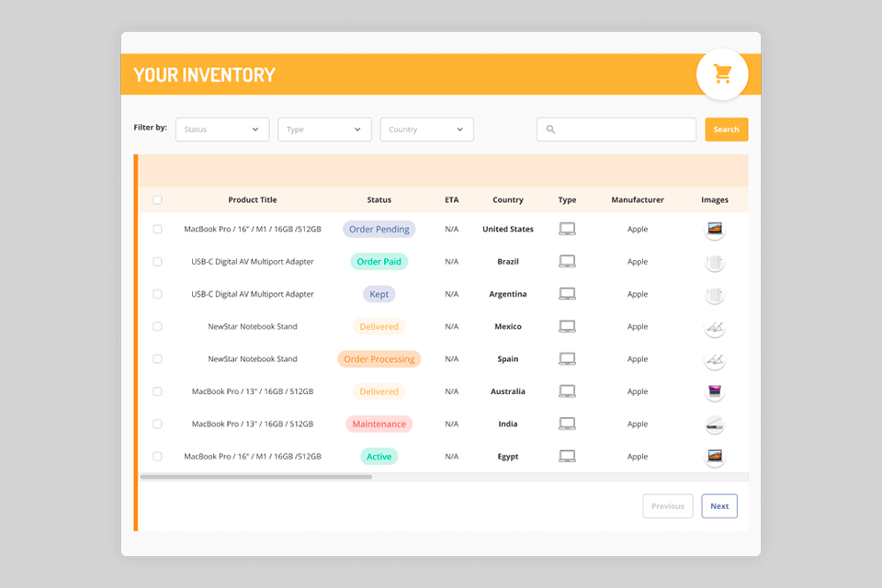Click laptop type icon in Mexico row

pyautogui.click(x=567, y=327)
